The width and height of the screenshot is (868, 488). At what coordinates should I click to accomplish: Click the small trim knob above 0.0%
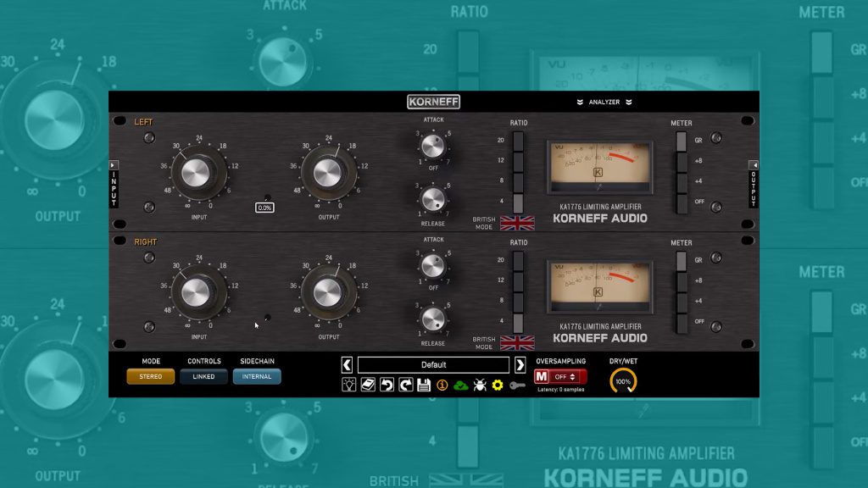(x=268, y=197)
